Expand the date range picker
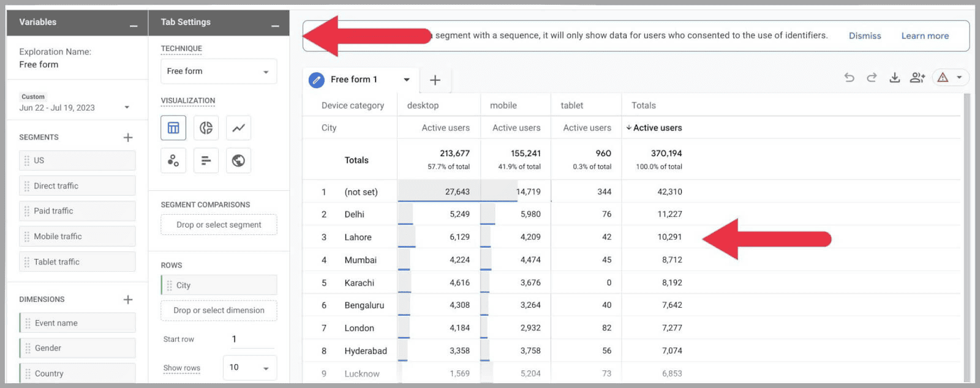 [x=127, y=108]
